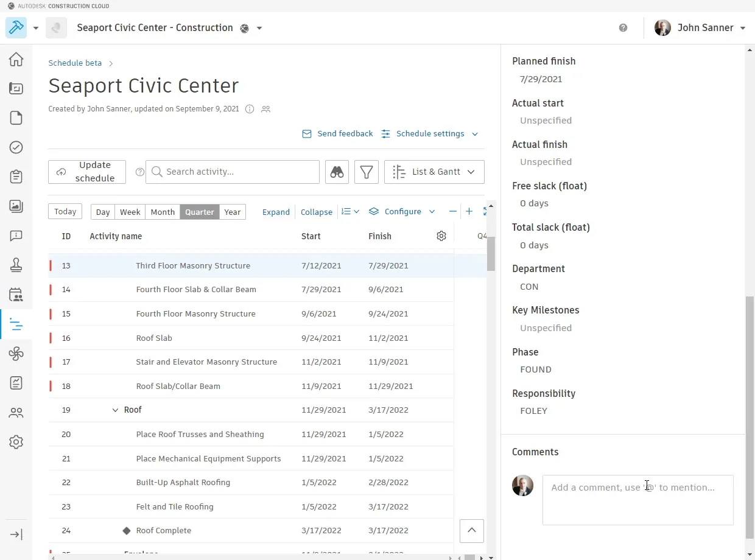Click Send feedback link
This screenshot has height=560, width=755.
click(338, 134)
